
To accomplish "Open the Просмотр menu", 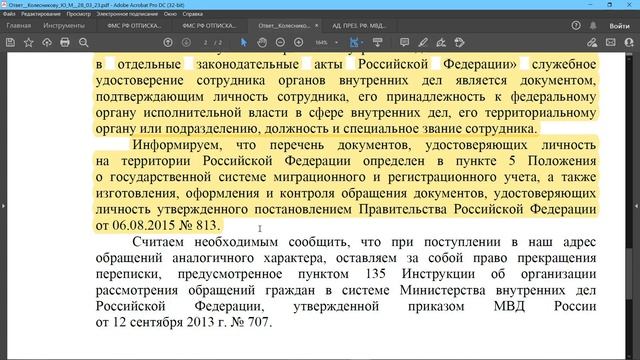I will click(79, 14).
